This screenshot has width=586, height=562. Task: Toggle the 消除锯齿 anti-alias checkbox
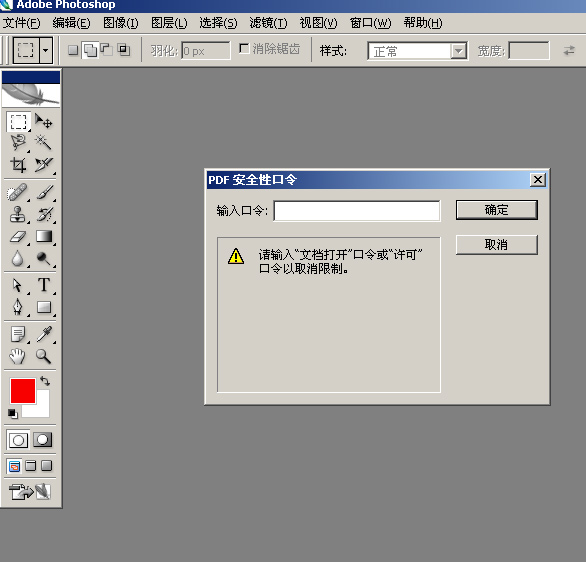coord(244,48)
